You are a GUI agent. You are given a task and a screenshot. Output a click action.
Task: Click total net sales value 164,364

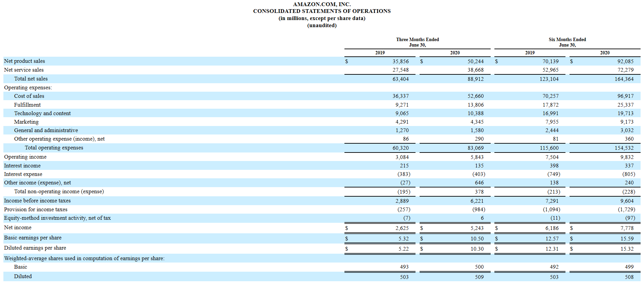[624, 79]
